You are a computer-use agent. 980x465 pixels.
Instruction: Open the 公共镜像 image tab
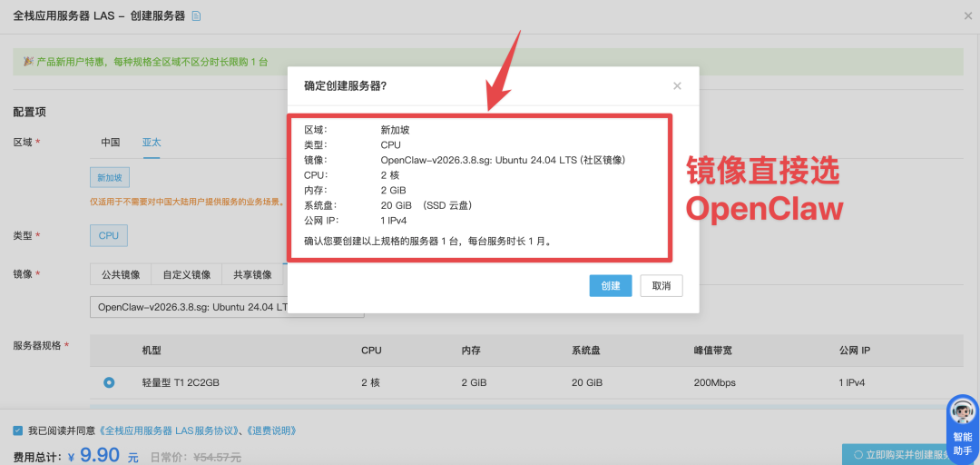(121, 274)
